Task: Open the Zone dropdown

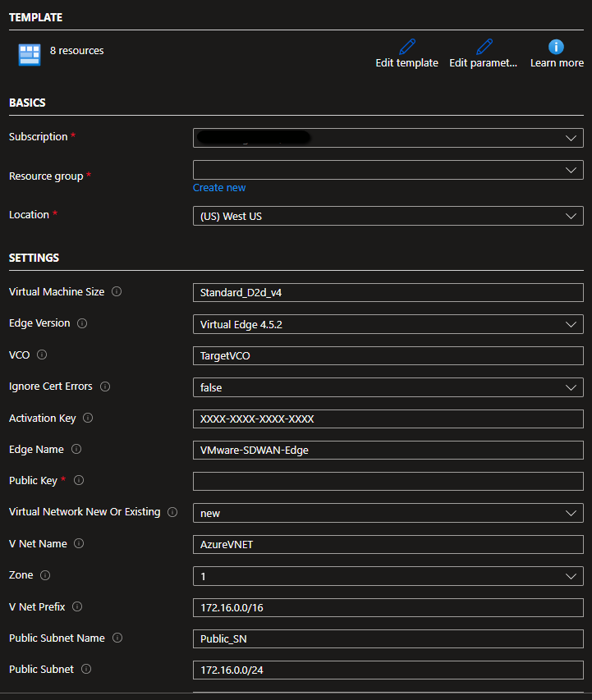Action: click(x=388, y=577)
